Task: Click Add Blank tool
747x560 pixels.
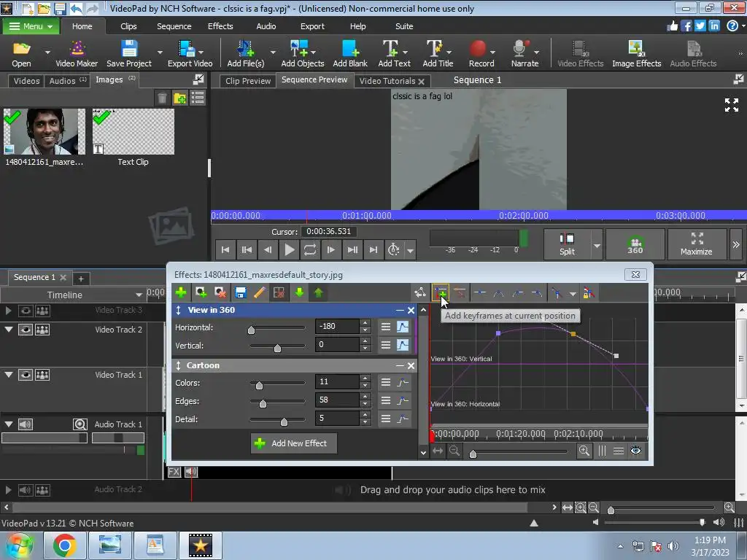Action: coord(350,53)
